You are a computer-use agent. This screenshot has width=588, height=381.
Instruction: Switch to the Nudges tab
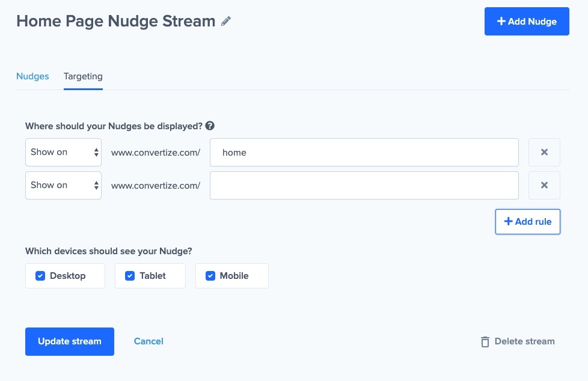(x=32, y=76)
